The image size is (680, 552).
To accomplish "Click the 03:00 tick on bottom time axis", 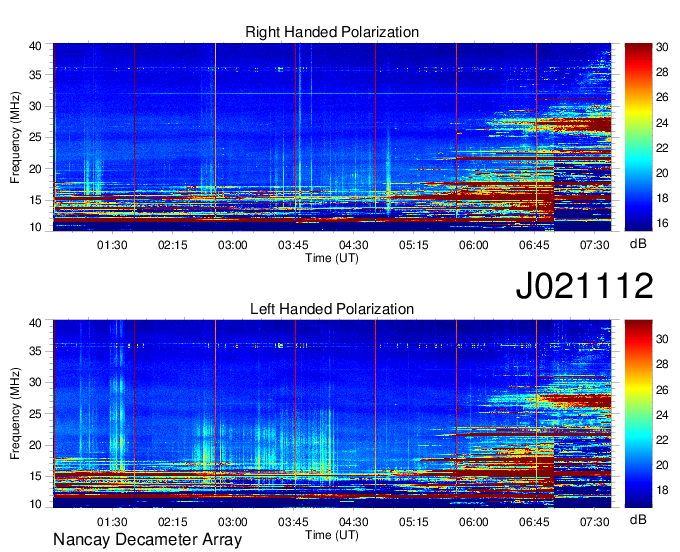I will point(233,521).
